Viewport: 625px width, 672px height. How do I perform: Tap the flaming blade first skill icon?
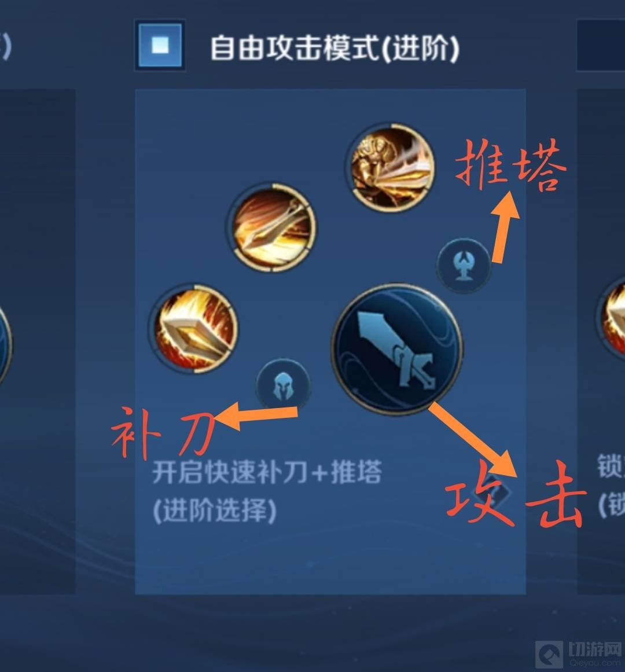point(194,328)
